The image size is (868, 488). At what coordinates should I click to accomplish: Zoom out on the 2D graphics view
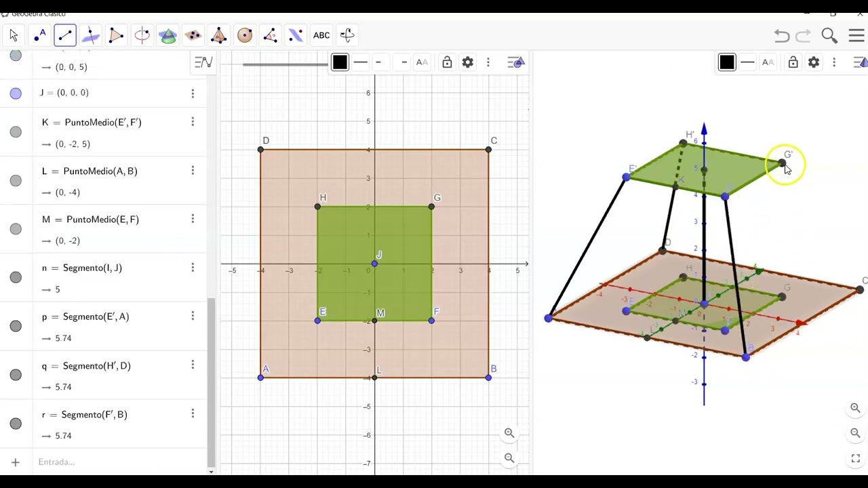[509, 458]
